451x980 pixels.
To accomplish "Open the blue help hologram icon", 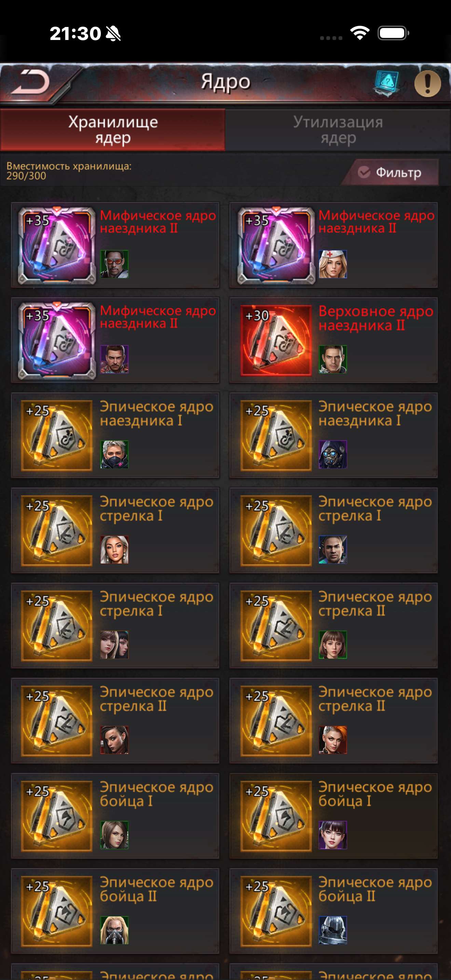I will 387,83.
